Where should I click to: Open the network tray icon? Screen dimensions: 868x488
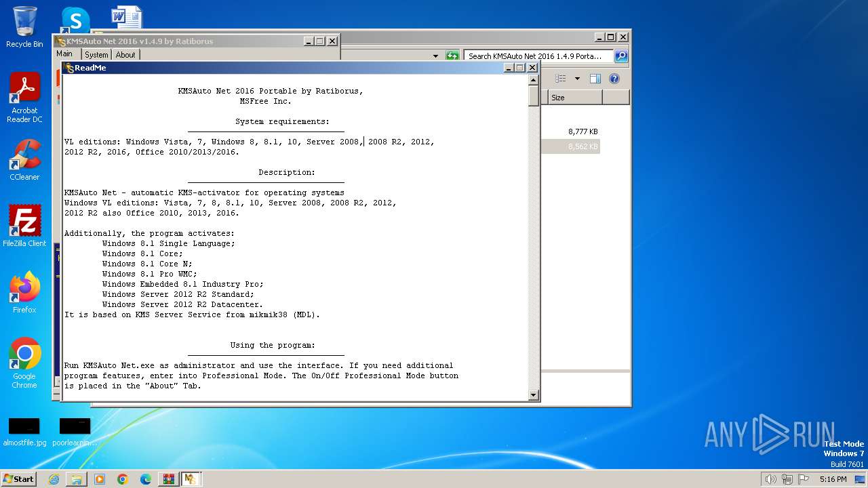click(787, 479)
